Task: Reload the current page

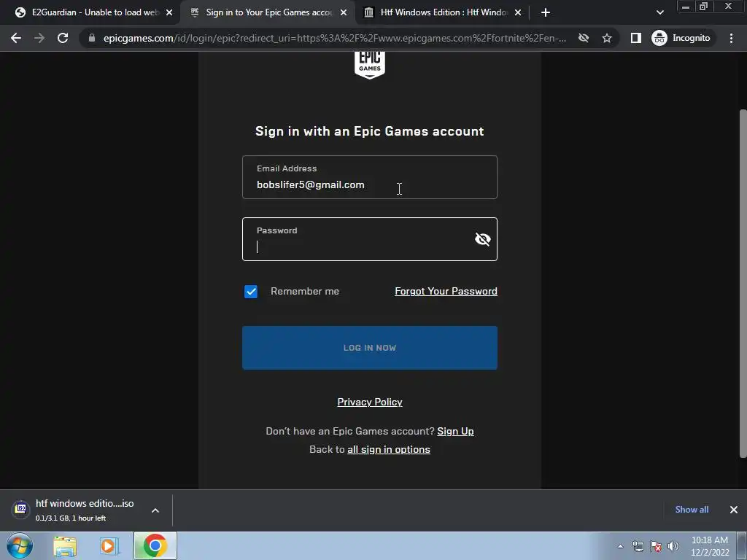Action: (x=63, y=38)
